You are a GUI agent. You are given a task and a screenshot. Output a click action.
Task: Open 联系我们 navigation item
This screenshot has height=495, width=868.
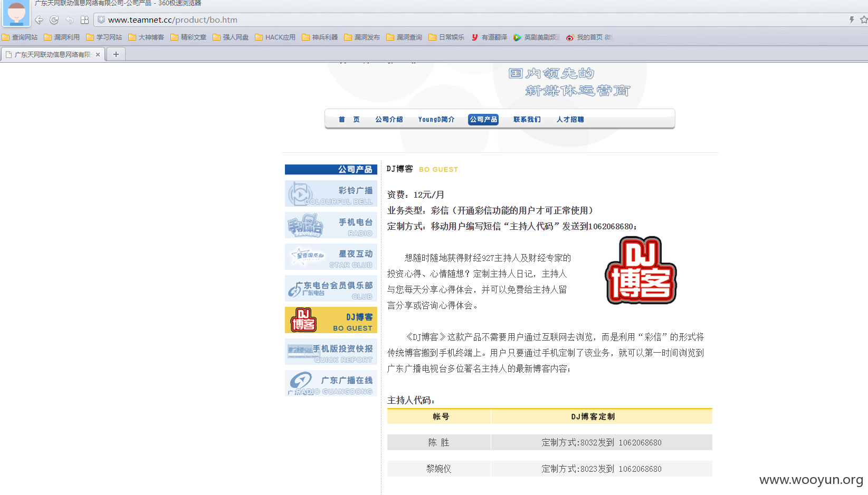point(527,120)
